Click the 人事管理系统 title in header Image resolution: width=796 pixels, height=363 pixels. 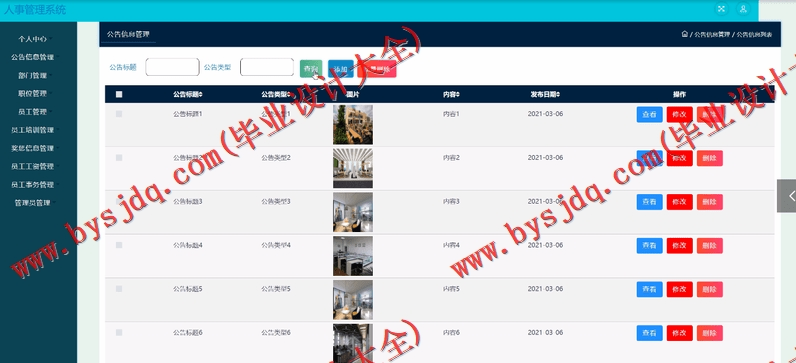(35, 10)
